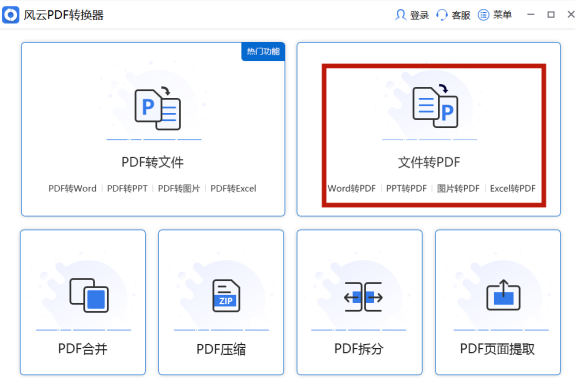Click the 登录 user icon
Screen dimensions: 575x389
point(400,15)
